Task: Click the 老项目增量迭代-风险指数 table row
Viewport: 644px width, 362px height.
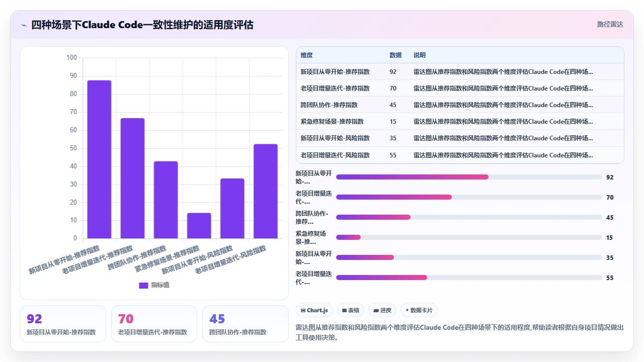Action: [460, 155]
